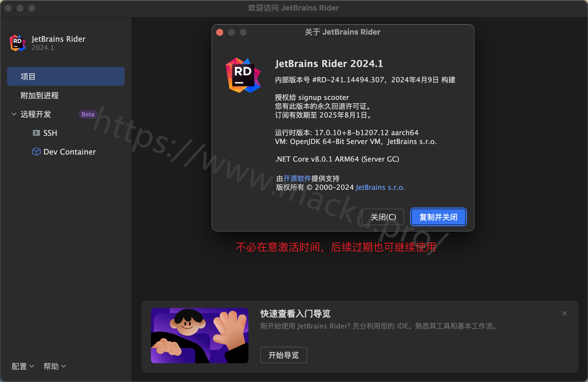
Task: Click the 欢迎访问 JetBrains Rider window title
Action: [x=293, y=8]
